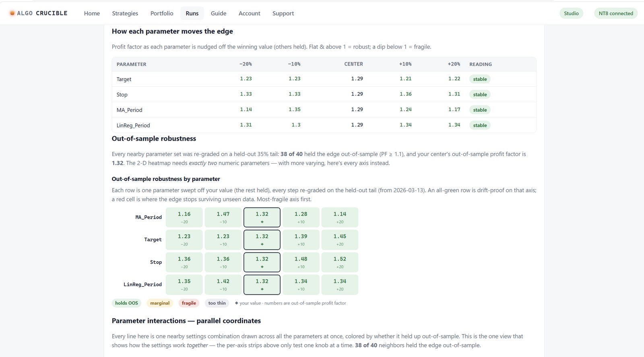The height and width of the screenshot is (357, 644).
Task: Click the fragile legend chip
Action: coord(189,303)
